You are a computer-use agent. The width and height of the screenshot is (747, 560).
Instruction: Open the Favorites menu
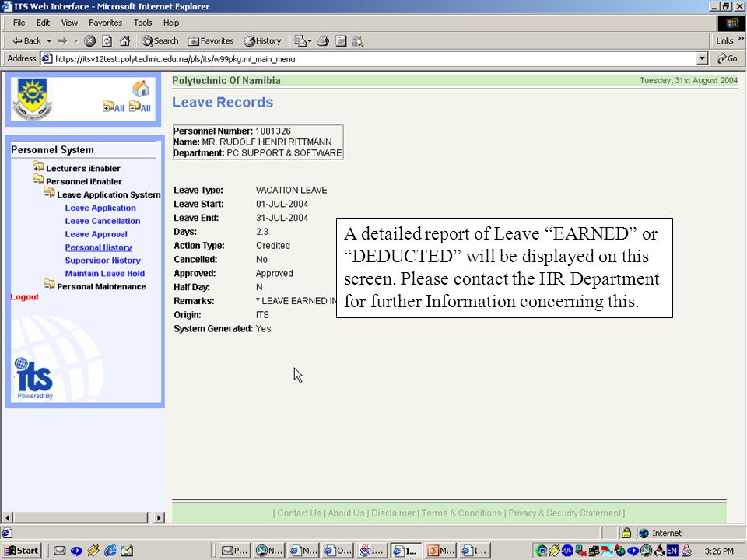tap(105, 23)
